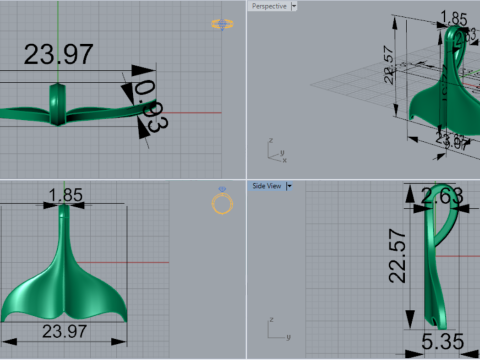Click the gold ring top-view icon
The width and height of the screenshot is (480, 360).
click(222, 24)
